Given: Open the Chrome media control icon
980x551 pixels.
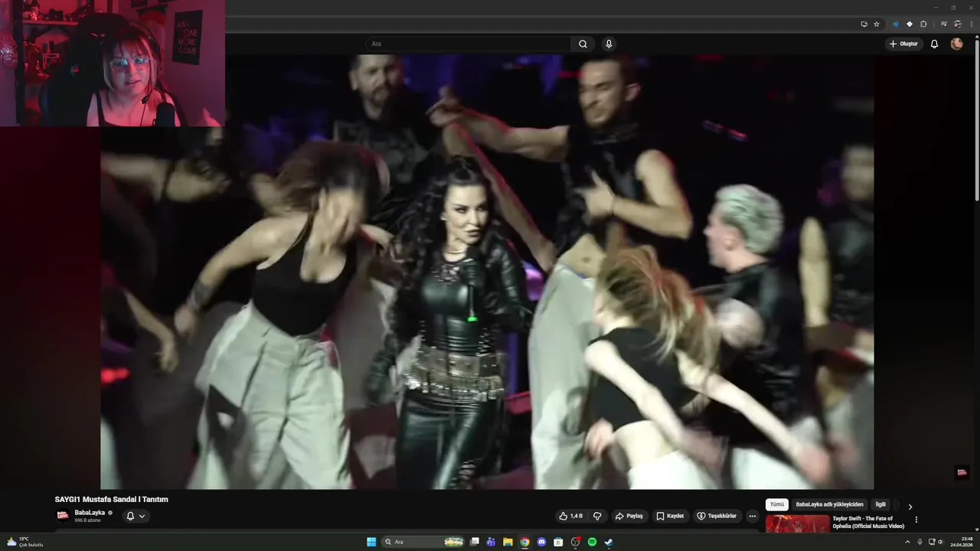Looking at the screenshot, I should click(x=944, y=24).
